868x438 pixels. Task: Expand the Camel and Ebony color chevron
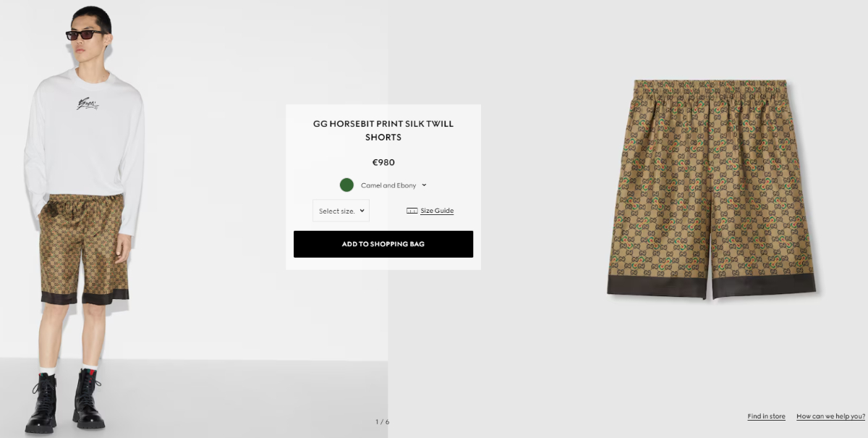pyautogui.click(x=424, y=185)
